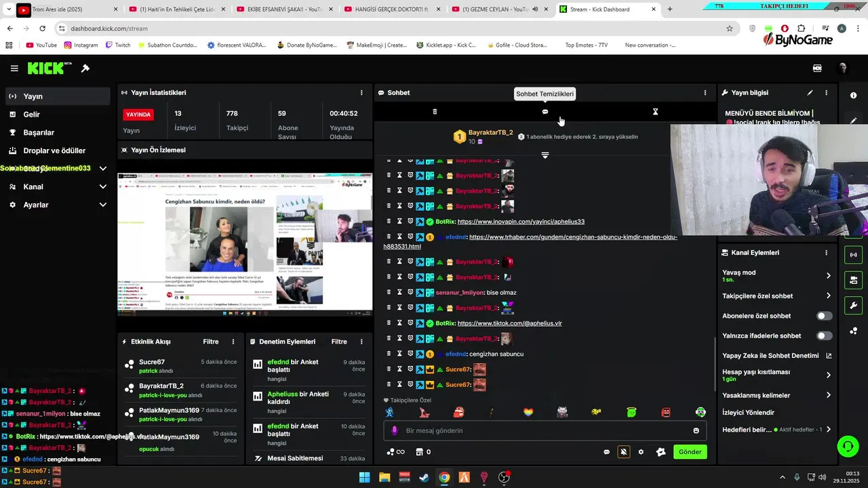The height and width of the screenshot is (488, 868).
Task: Click the moderator hammer icon next to Kick logo
Action: pyautogui.click(x=85, y=68)
